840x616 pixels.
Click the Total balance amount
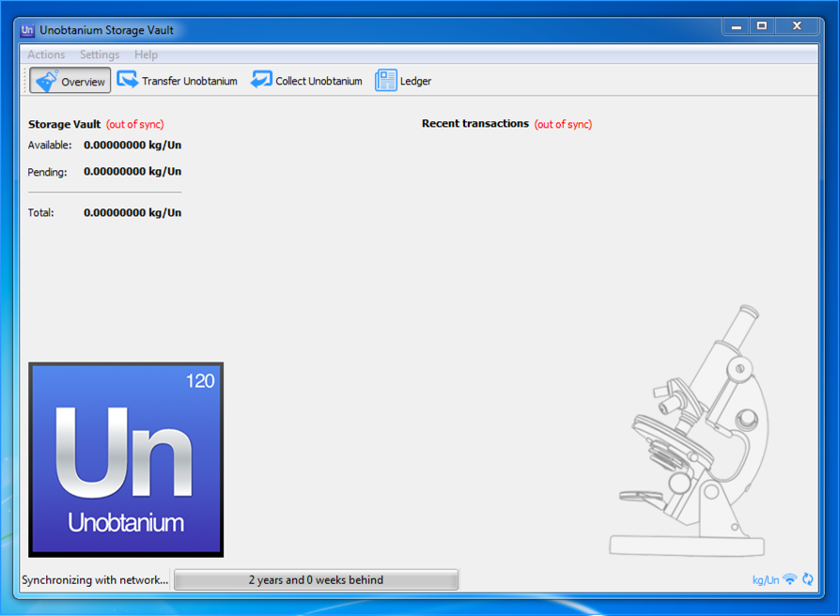pos(132,213)
